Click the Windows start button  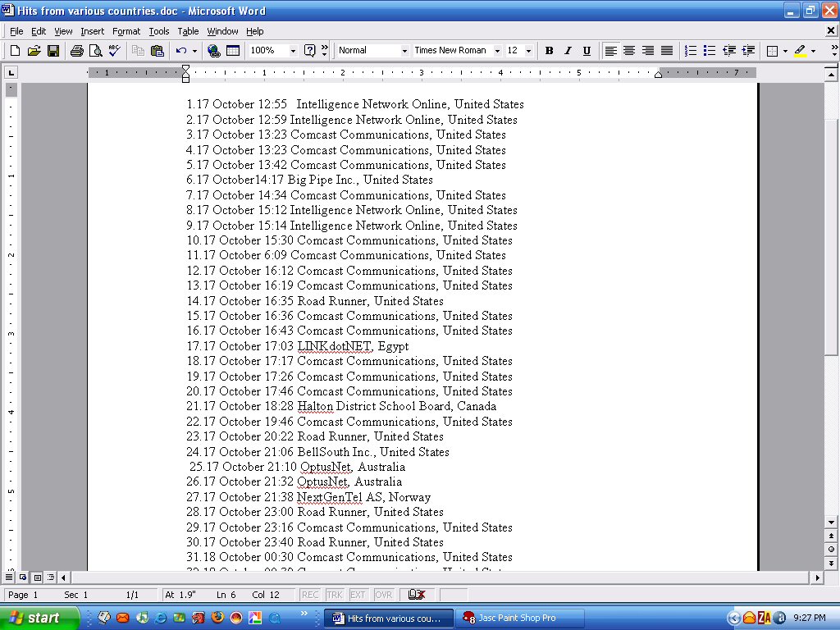(x=39, y=619)
